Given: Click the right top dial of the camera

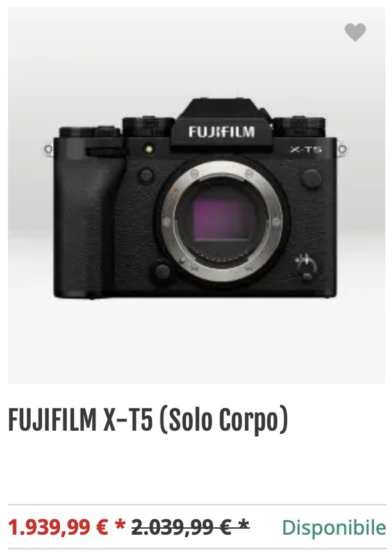Looking at the screenshot, I should pyautogui.click(x=300, y=127).
